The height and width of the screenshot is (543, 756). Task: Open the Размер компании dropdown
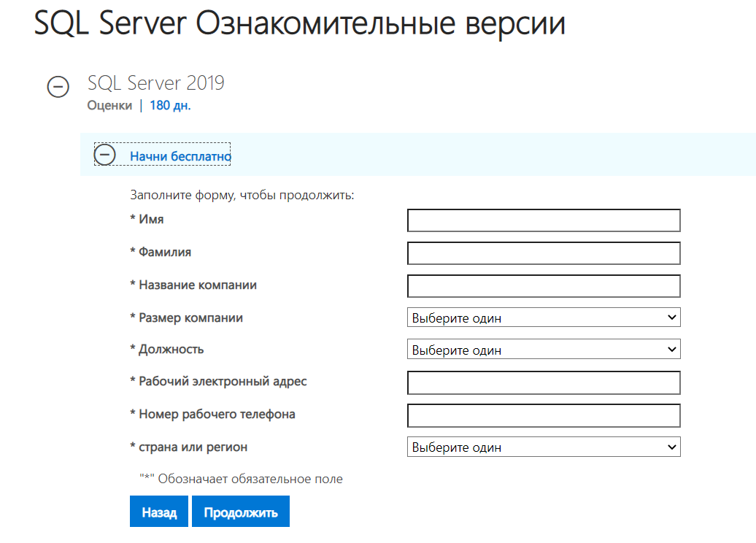[x=544, y=317]
